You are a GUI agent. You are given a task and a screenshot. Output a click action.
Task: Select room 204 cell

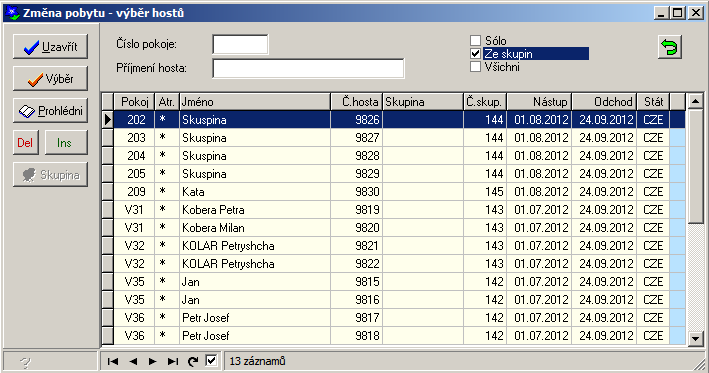[x=134, y=156]
